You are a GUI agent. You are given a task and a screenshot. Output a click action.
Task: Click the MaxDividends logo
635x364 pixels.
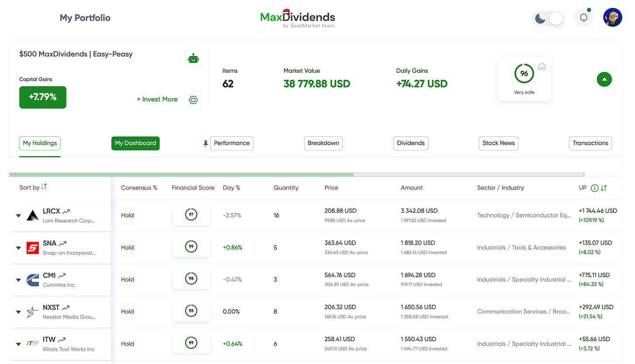coord(298,18)
